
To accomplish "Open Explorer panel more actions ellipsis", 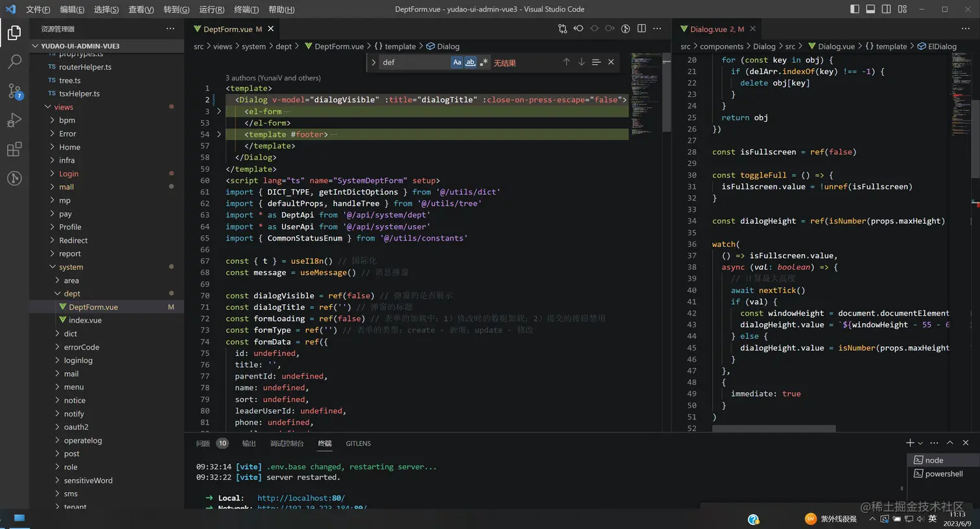I will point(170,29).
